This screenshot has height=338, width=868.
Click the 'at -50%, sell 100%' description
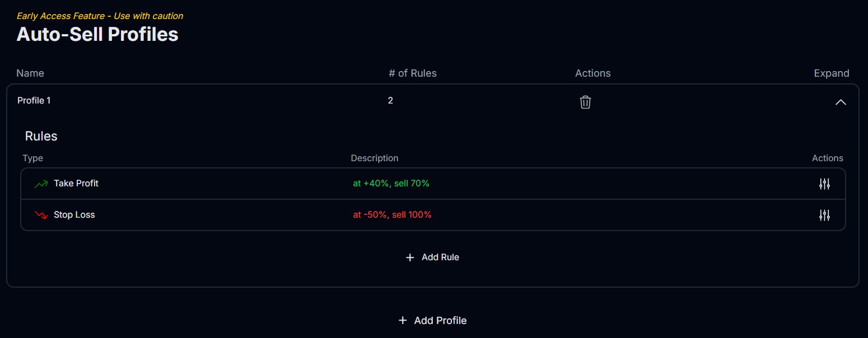392,215
